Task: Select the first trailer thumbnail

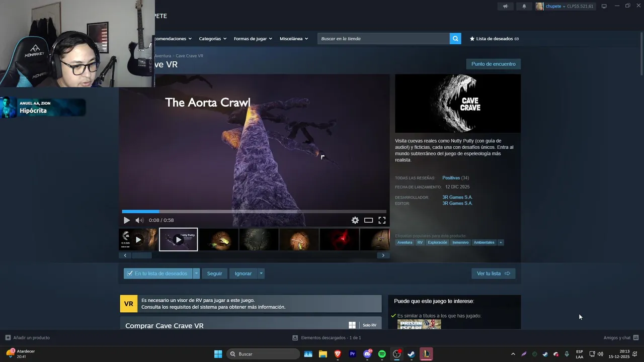Action: pyautogui.click(x=138, y=240)
